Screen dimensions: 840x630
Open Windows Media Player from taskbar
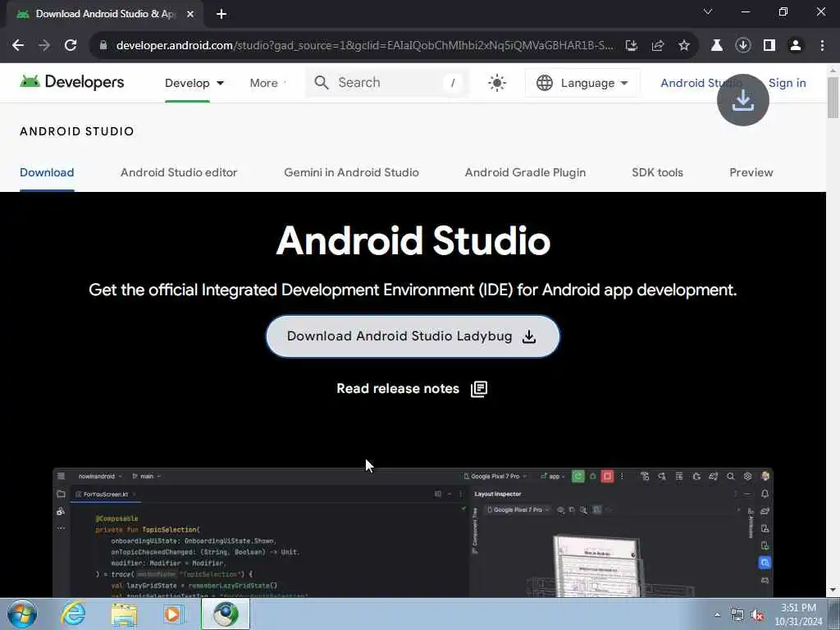(173, 614)
